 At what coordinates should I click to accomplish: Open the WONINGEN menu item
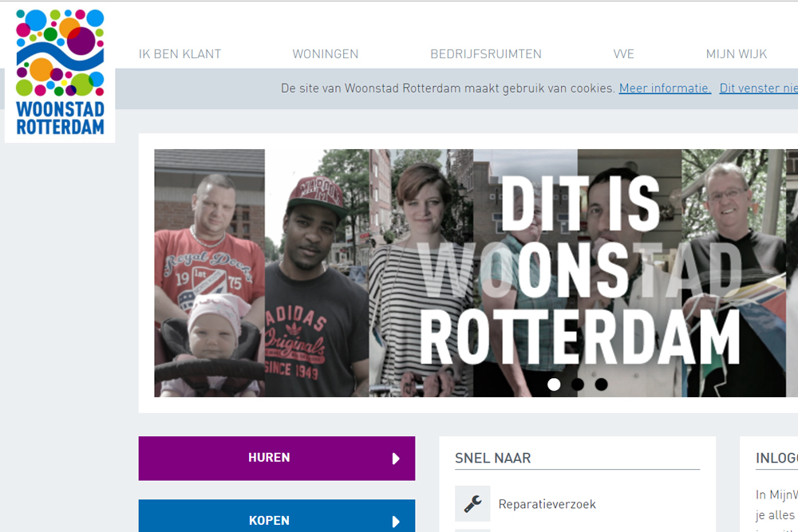(x=325, y=54)
